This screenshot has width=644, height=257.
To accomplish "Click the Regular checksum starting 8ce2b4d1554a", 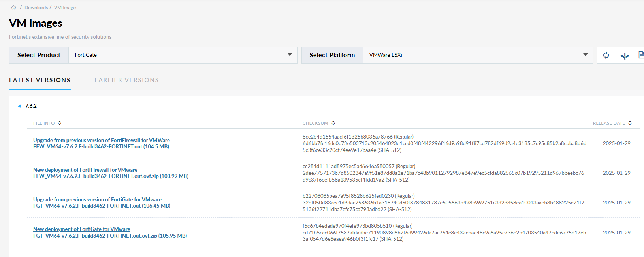I will pos(358,137).
